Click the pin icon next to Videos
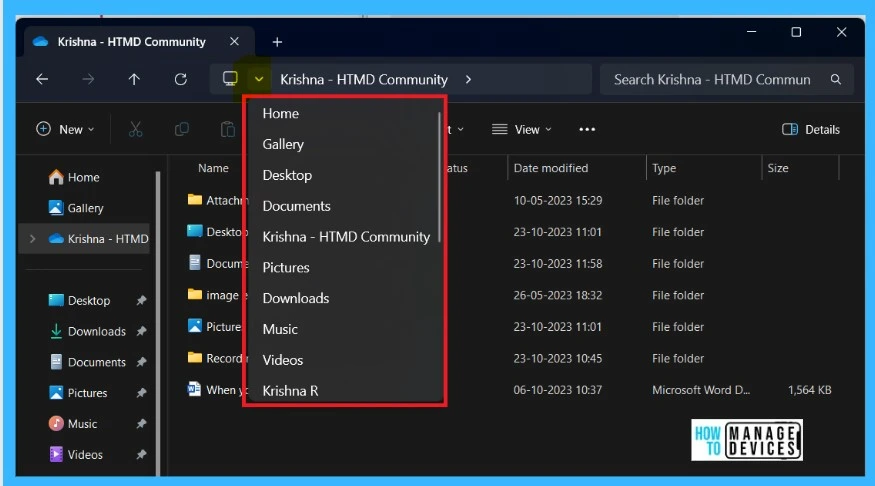This screenshot has width=875, height=486. (141, 454)
